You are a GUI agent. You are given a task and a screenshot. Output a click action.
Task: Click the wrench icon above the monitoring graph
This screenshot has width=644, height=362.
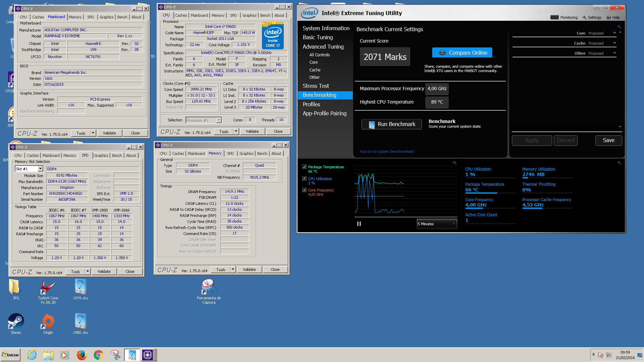[454, 163]
